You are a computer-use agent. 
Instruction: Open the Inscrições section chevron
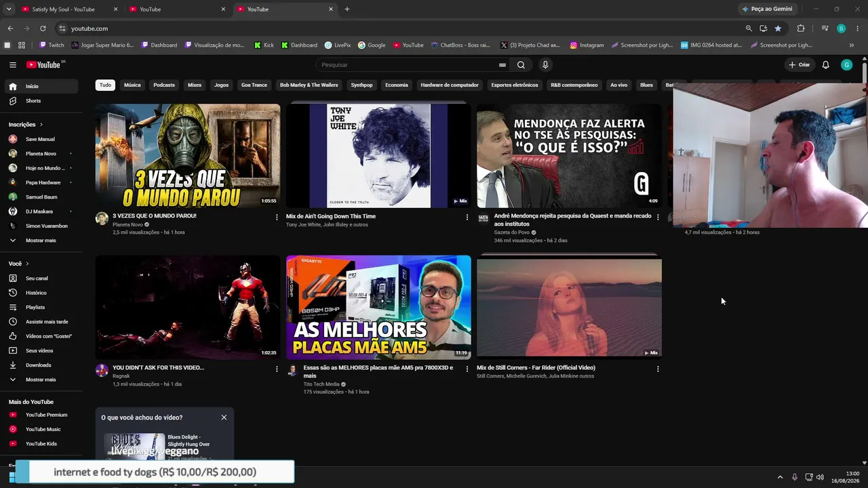41,125
